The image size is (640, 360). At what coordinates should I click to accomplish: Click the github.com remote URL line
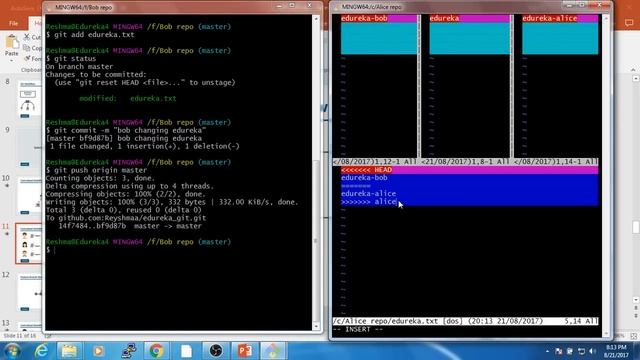click(126, 218)
